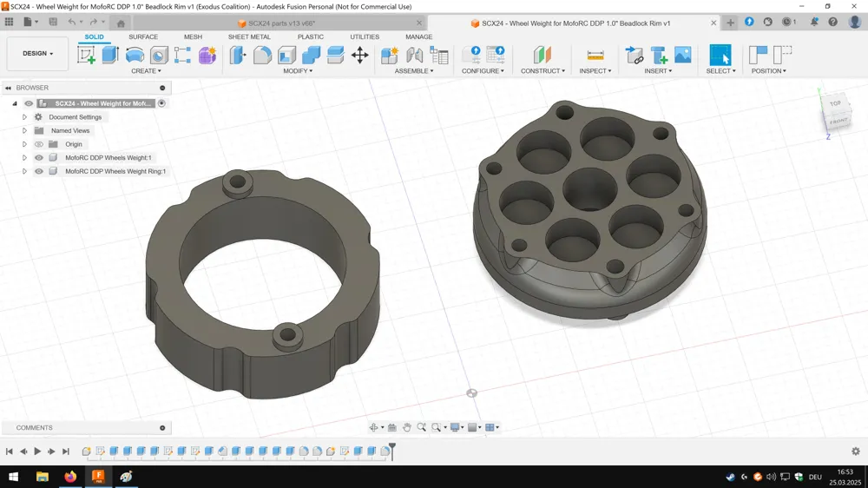Click the Insert Canvas image icon
This screenshot has height=488, width=868.
click(683, 55)
